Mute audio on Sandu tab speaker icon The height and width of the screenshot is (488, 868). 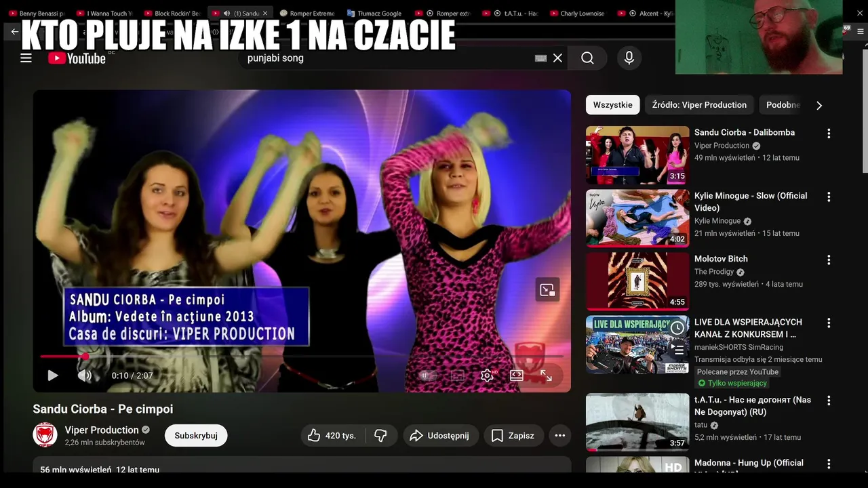[226, 13]
